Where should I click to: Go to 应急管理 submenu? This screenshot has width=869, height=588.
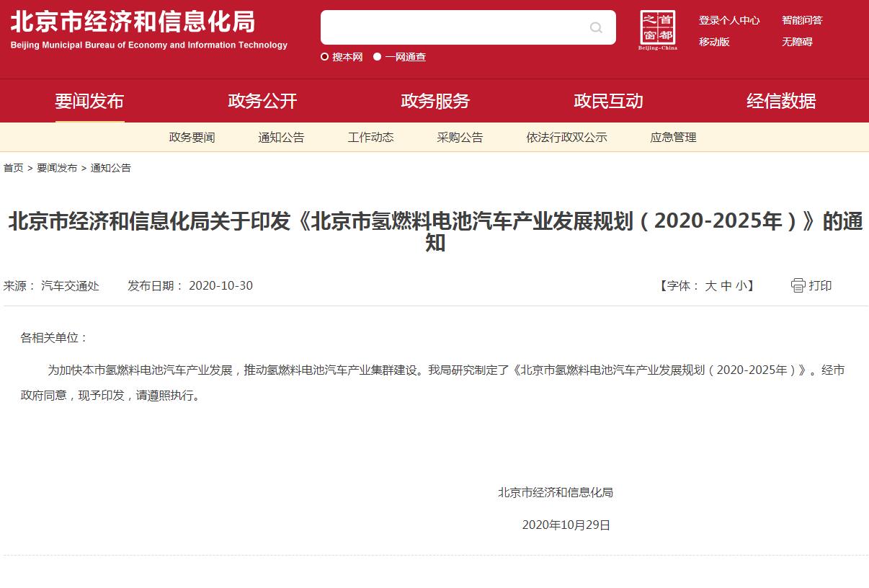[673, 137]
